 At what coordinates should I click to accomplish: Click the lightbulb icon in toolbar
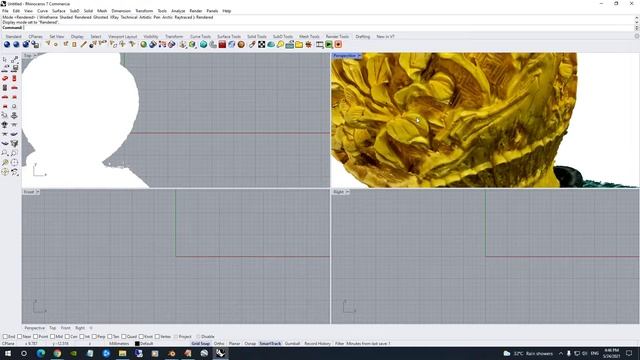pyautogui.click(x=280, y=44)
